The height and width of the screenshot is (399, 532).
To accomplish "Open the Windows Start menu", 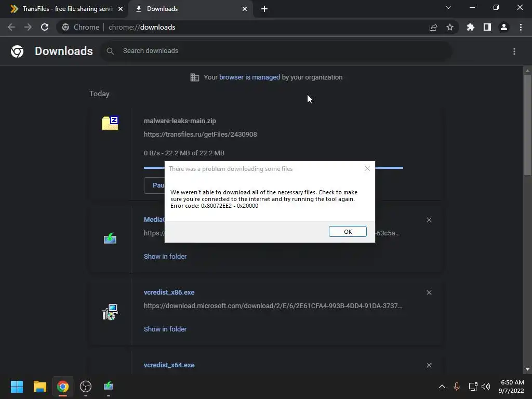I will click(17, 387).
